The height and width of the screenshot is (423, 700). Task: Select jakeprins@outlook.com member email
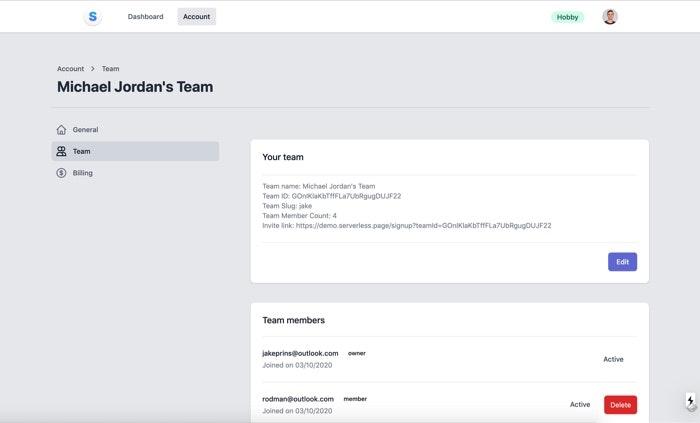300,353
